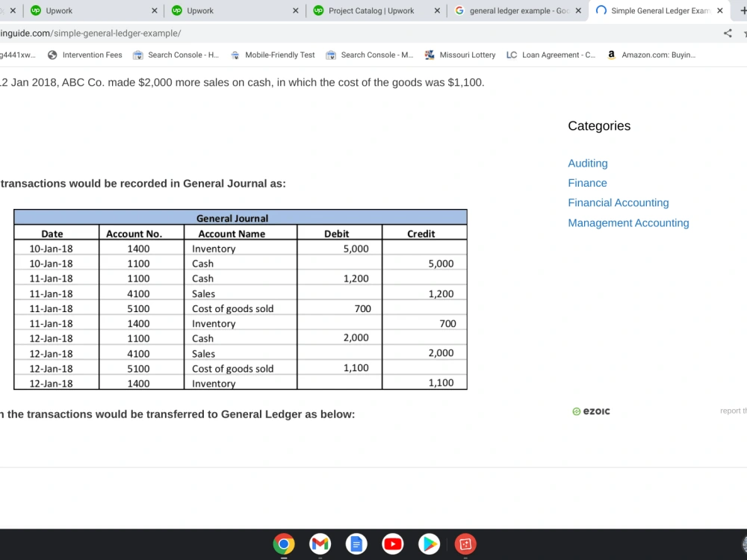
Task: Click the 1,200 debit in 11-Jan Cash row
Action: pos(356,279)
